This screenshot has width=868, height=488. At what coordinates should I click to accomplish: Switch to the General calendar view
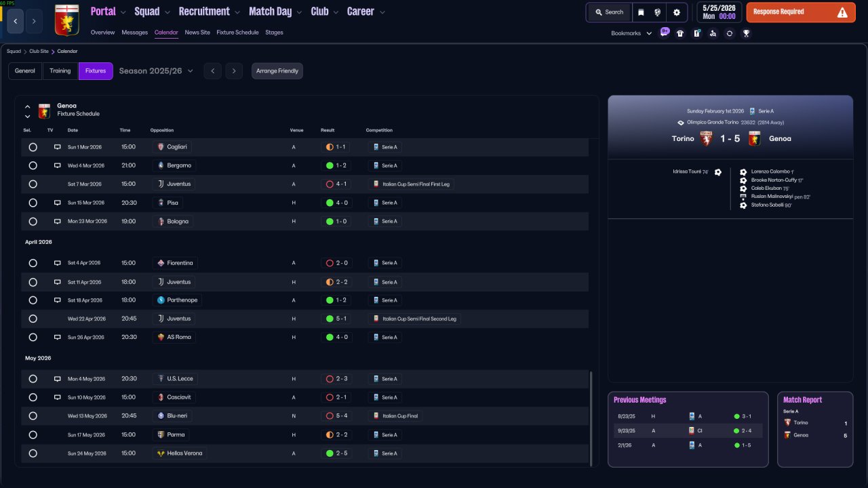coord(25,71)
